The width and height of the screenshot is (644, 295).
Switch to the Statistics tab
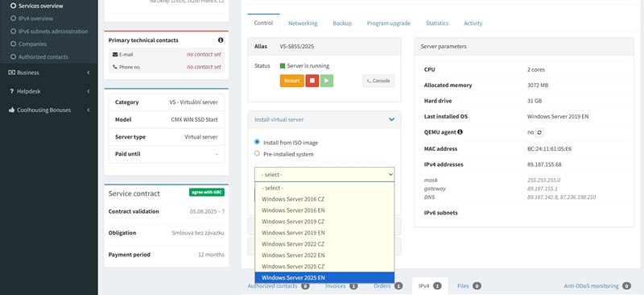point(437,23)
